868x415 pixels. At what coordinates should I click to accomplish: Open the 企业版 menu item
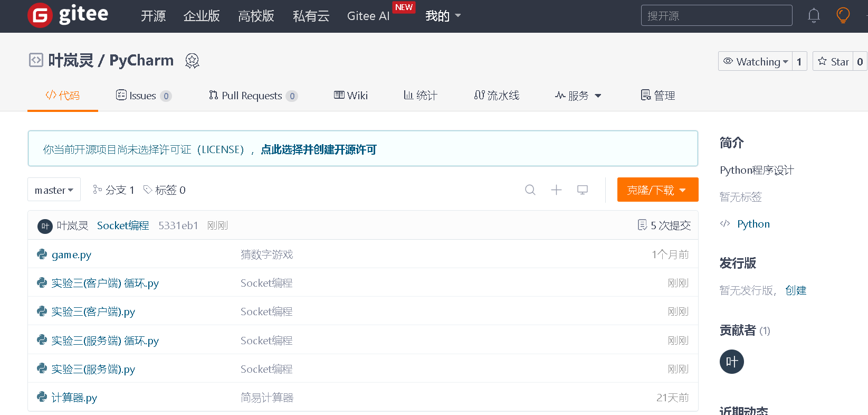[x=202, y=16]
